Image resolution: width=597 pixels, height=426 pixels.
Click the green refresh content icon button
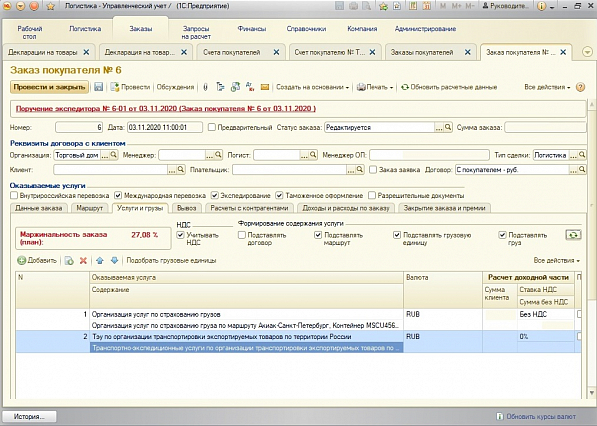(573, 235)
